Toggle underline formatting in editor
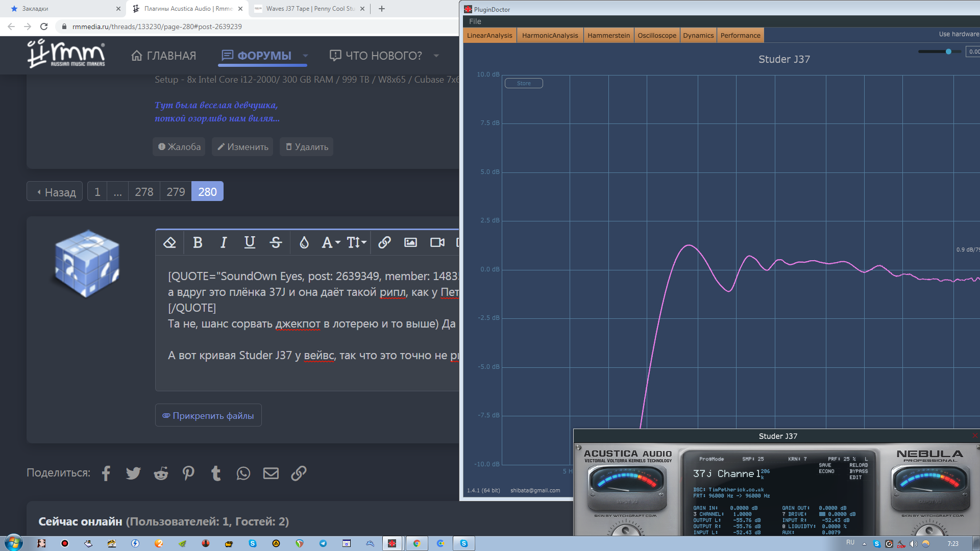 250,242
